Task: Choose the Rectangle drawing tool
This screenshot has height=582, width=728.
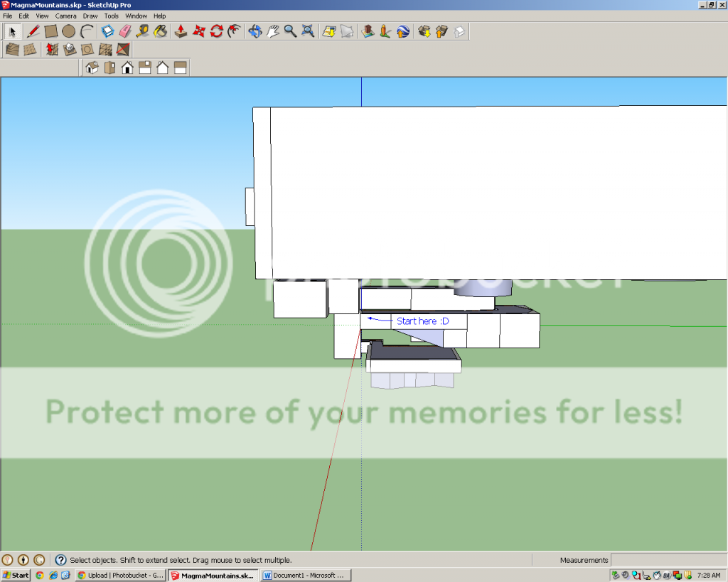Action: (50, 31)
